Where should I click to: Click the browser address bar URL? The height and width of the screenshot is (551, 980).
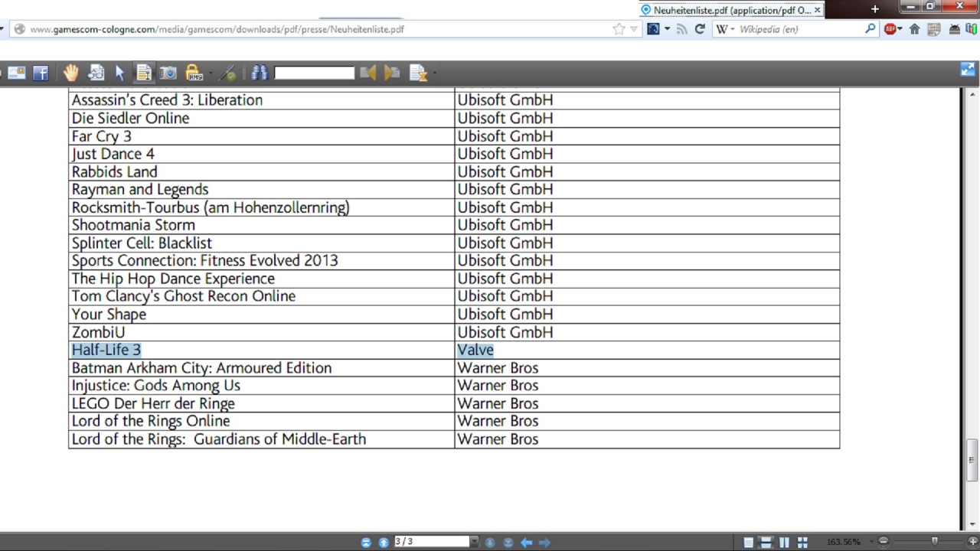point(217,29)
